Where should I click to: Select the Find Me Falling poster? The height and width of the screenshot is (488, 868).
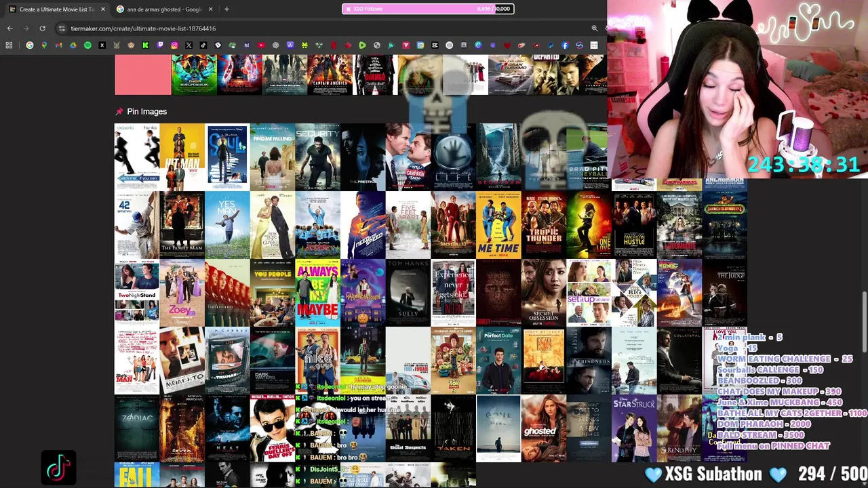coord(273,157)
